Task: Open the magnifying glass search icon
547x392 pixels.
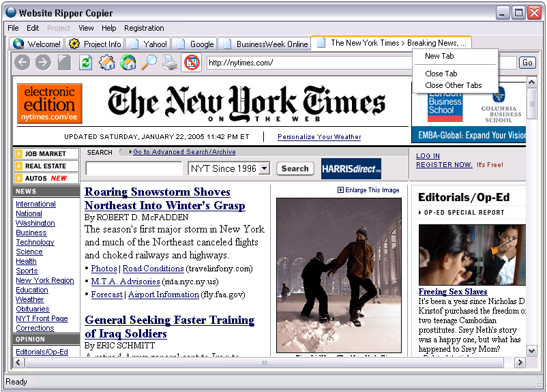Action: coord(149,63)
